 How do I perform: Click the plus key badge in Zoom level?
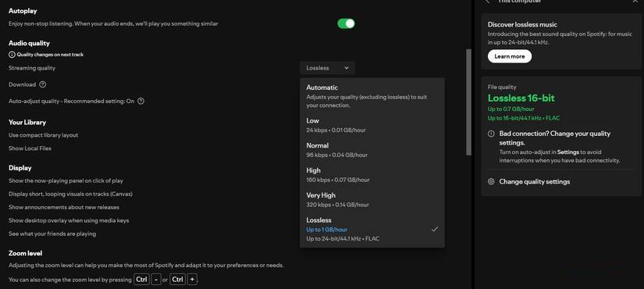192,280
